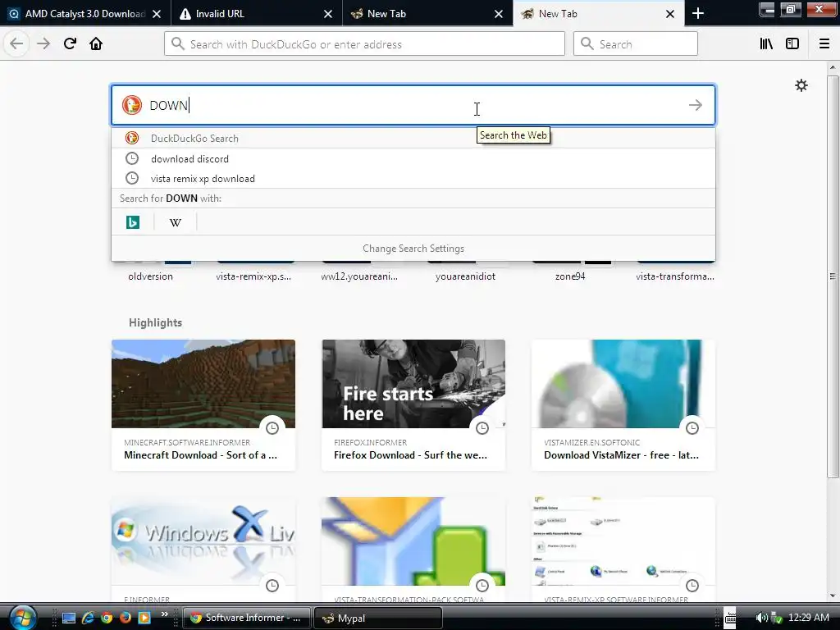Click the network tray icon by the clock
This screenshot has height=630, width=840.
click(x=776, y=619)
